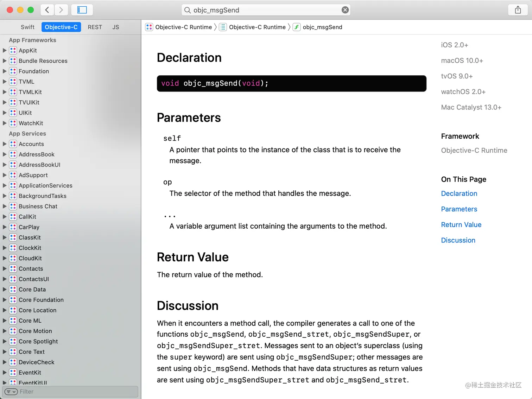Jump to Discussion in On This Page
Viewport: 532px width, 399px height.
(458, 240)
